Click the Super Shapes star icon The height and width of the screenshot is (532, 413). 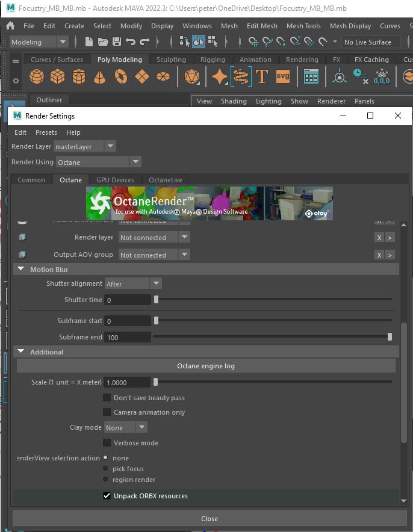click(220, 76)
